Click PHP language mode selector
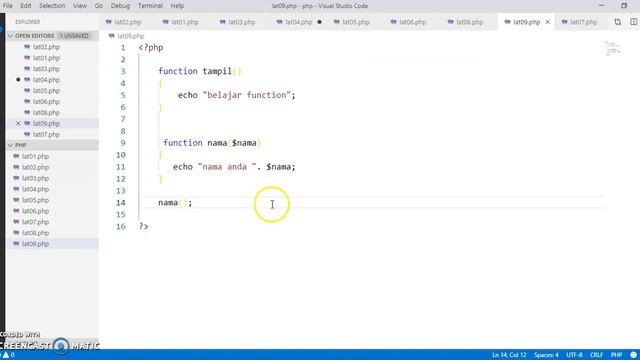640x360 pixels. click(616, 355)
